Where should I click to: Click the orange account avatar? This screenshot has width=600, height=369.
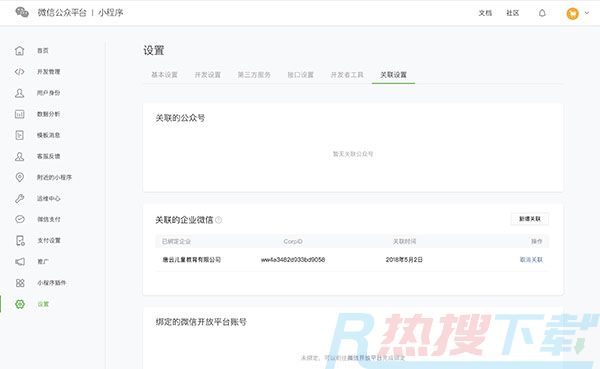572,13
